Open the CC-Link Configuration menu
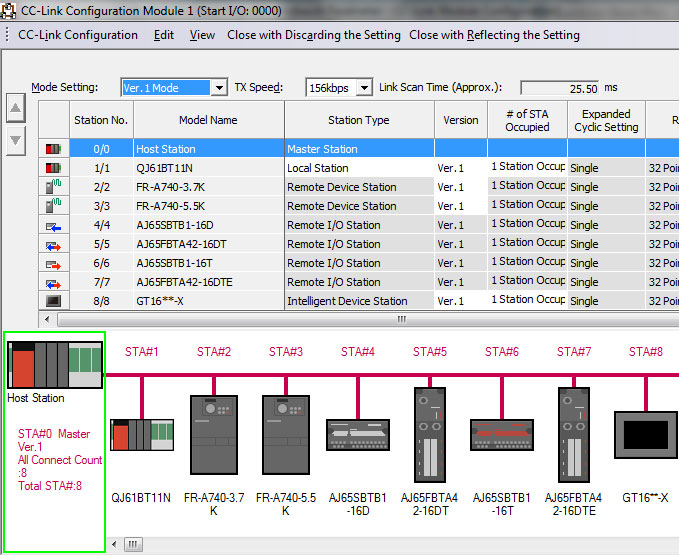This screenshot has width=679, height=556. pos(78,35)
